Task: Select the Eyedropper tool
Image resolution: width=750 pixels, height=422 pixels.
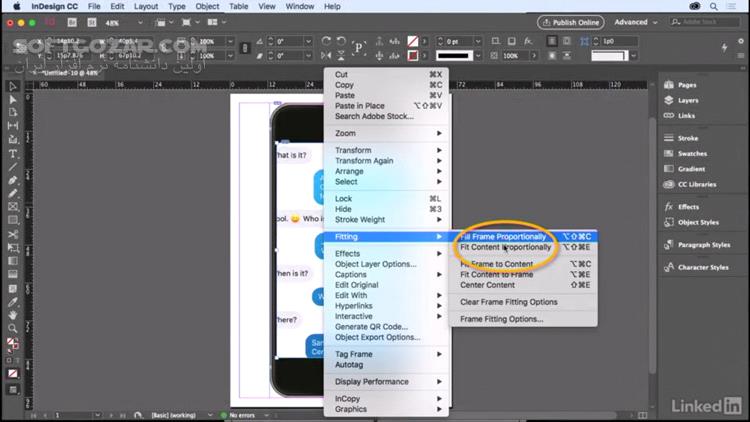Action: click(13, 302)
